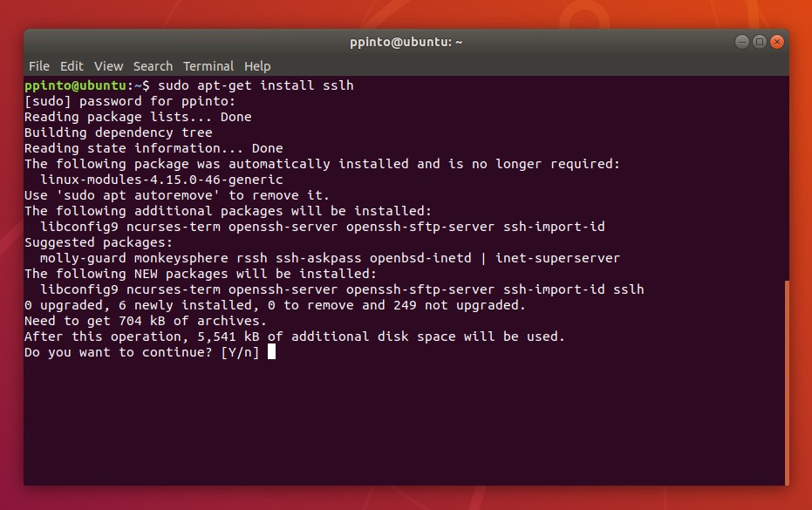This screenshot has height=510, width=812.
Task: Click the [Y/n] prompt text
Action: pyautogui.click(x=238, y=352)
